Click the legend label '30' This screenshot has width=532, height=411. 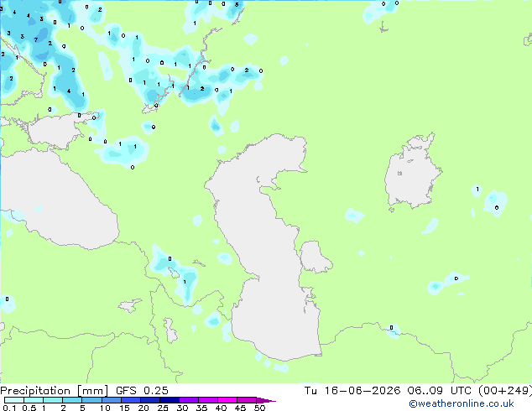pos(182,408)
